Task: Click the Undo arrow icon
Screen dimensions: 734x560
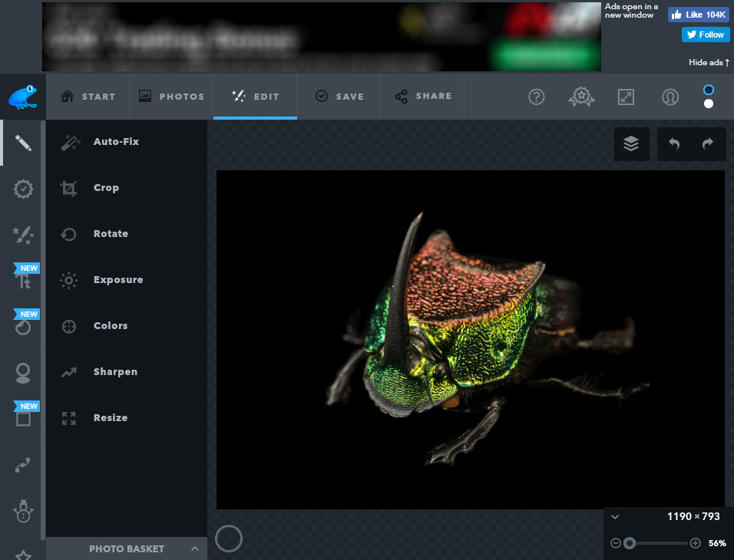Action: pos(674,143)
